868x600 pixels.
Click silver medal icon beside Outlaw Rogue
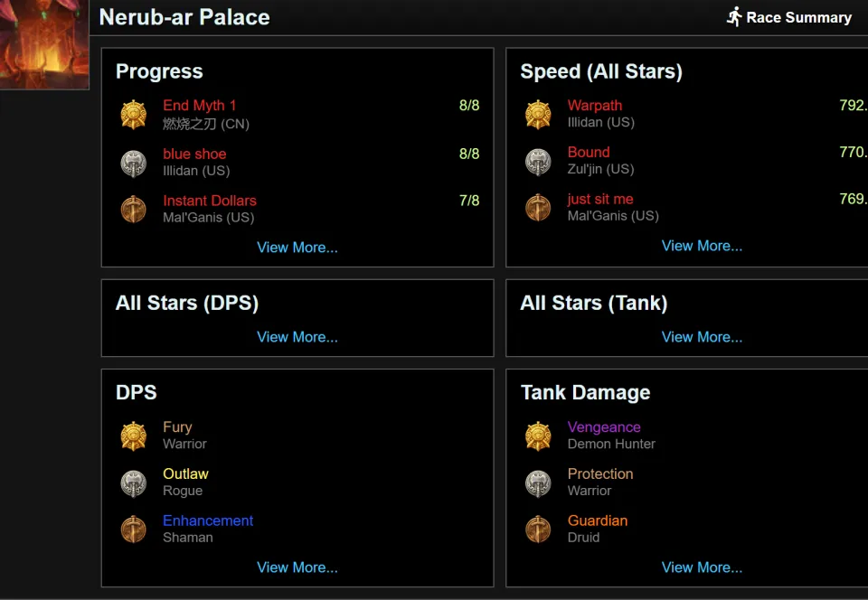[x=134, y=483]
